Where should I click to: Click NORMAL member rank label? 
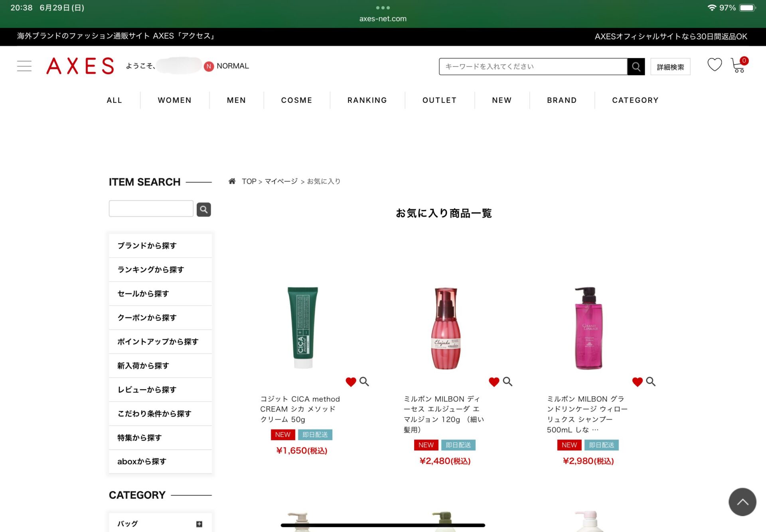pos(233,66)
